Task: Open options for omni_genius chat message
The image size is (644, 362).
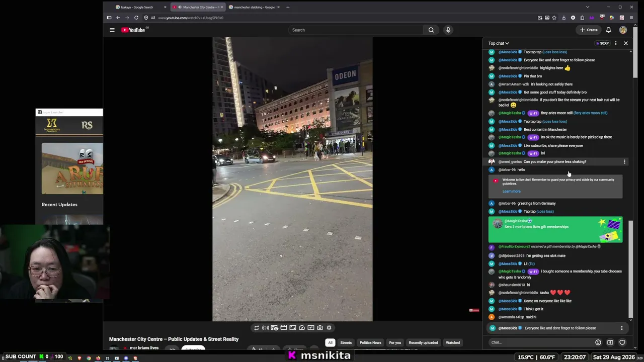Action: tap(624, 162)
